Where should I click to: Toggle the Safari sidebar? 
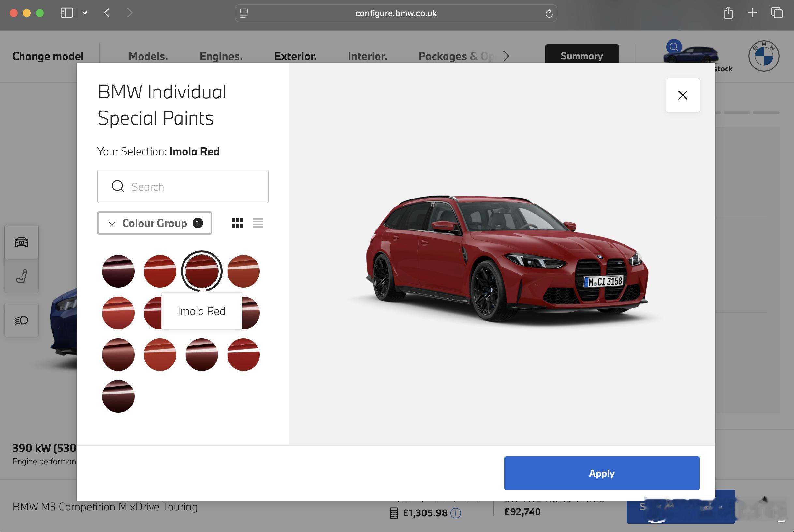tap(67, 13)
